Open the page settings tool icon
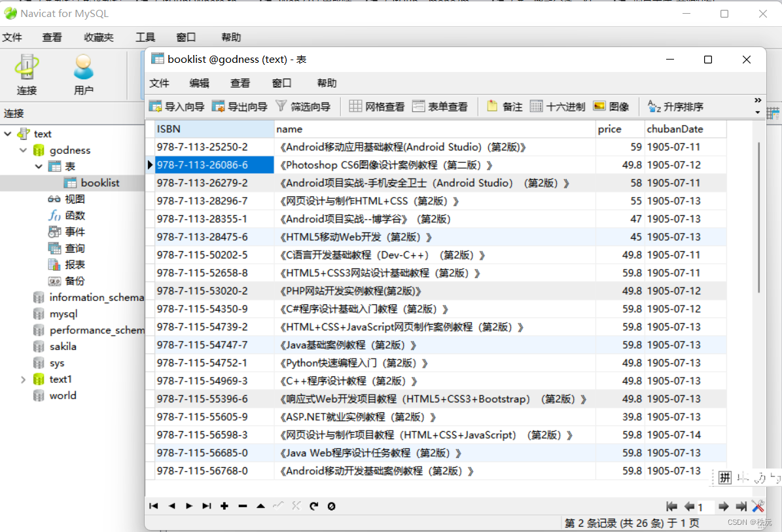The height and width of the screenshot is (532, 782). click(758, 506)
